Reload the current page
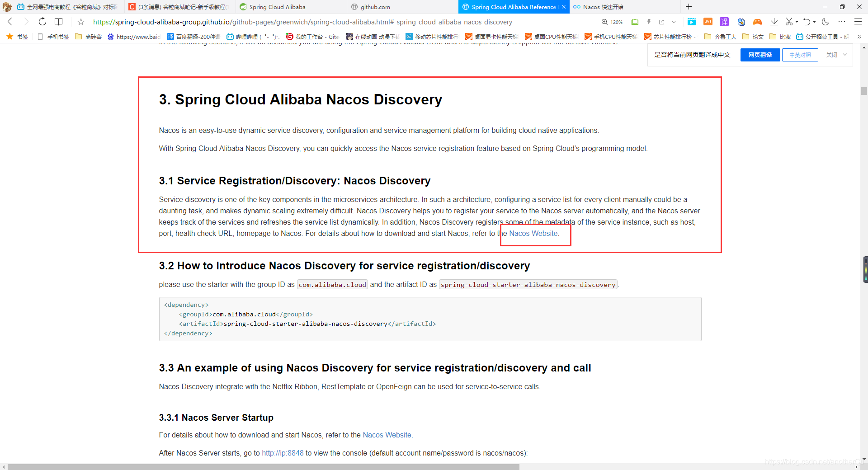 pos(42,22)
